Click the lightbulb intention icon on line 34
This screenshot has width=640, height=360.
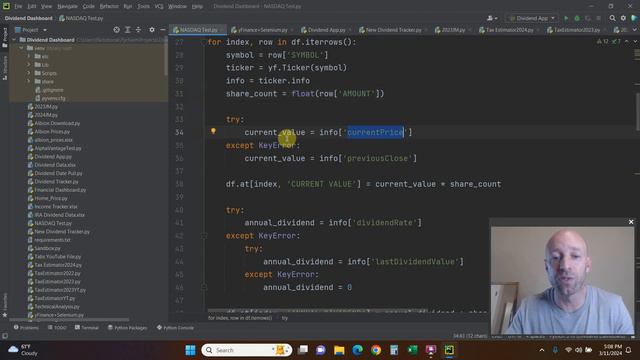(213, 131)
